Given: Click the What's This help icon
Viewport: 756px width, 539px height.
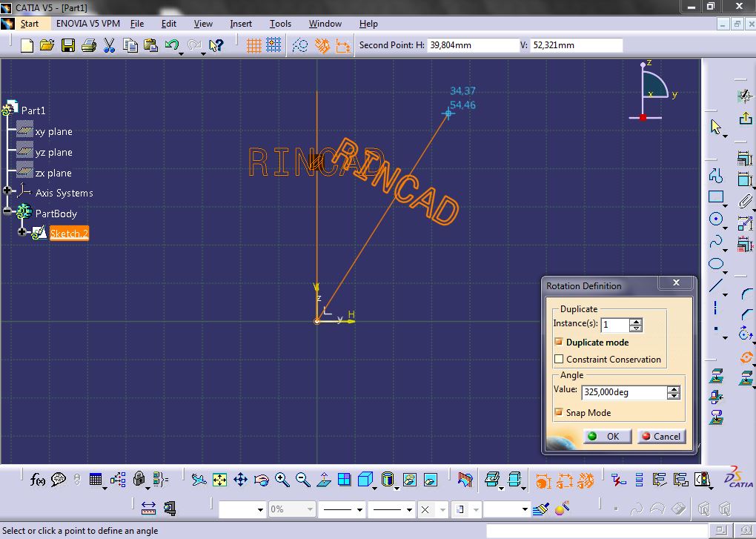Looking at the screenshot, I should (x=216, y=45).
